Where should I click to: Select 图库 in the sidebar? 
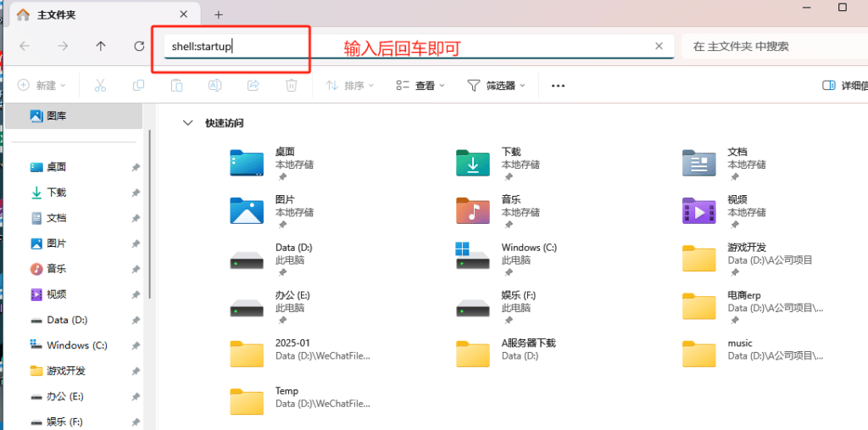(73, 116)
